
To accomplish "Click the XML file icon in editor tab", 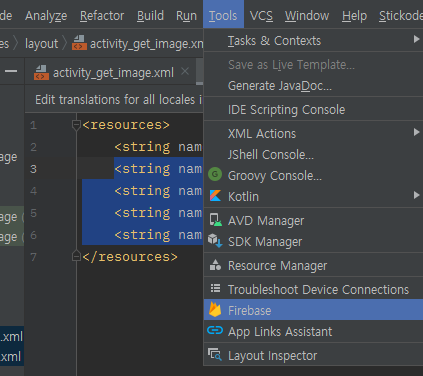I will [41, 72].
